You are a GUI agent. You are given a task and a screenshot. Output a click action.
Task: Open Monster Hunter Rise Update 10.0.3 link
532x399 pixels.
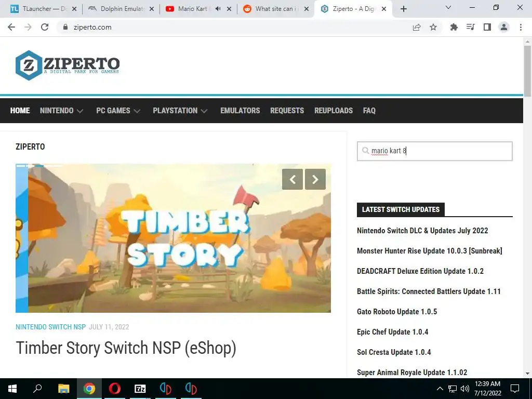click(430, 251)
